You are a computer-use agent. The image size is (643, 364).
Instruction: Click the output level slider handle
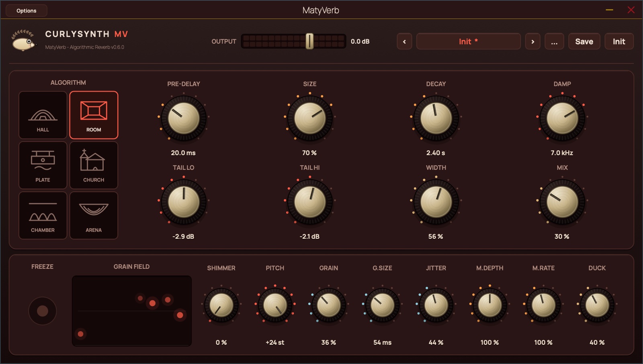[309, 41]
